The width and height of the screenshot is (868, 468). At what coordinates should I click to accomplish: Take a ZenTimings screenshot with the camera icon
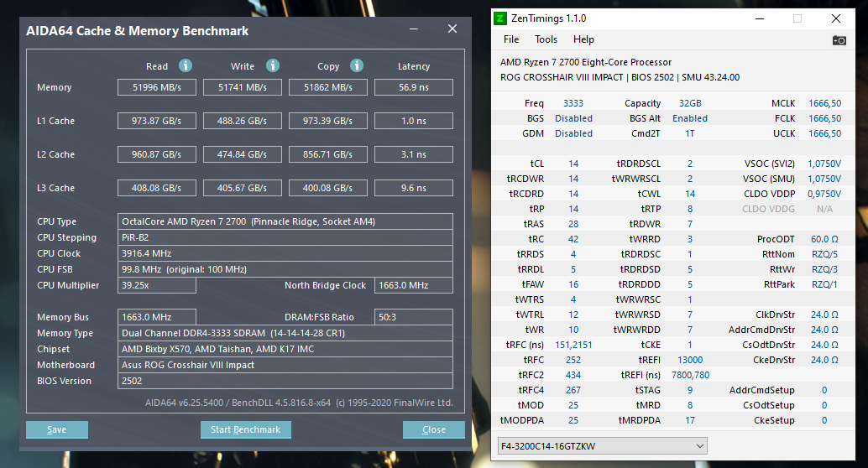pyautogui.click(x=839, y=39)
